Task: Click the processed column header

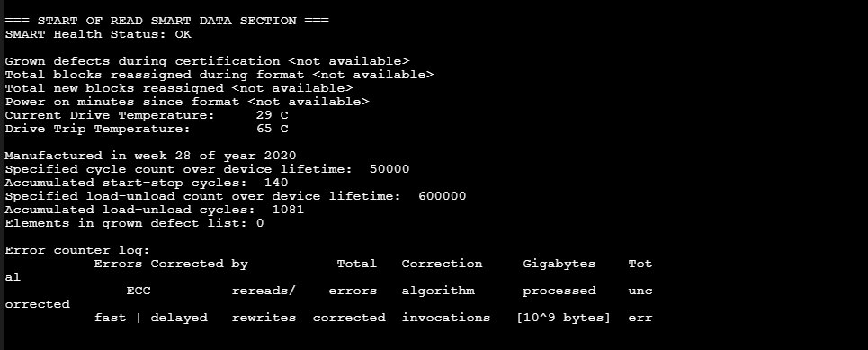Action: point(559,291)
